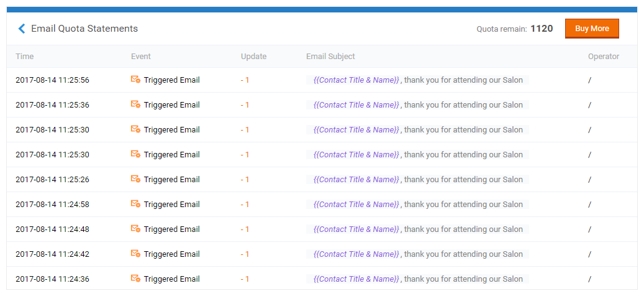Click Triggered Email icon for 11:25:36 entry
The height and width of the screenshot is (296, 644).
[x=135, y=104]
